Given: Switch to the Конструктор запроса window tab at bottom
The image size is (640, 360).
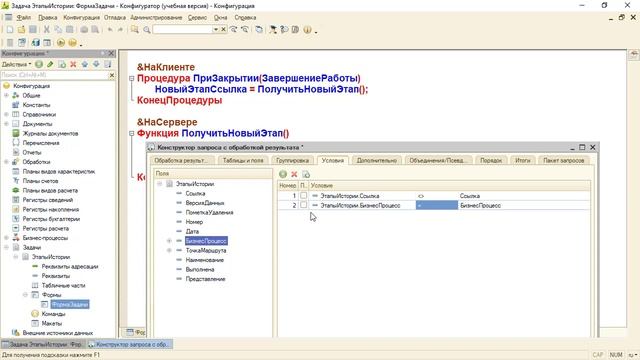Looking at the screenshot, I should point(129,344).
